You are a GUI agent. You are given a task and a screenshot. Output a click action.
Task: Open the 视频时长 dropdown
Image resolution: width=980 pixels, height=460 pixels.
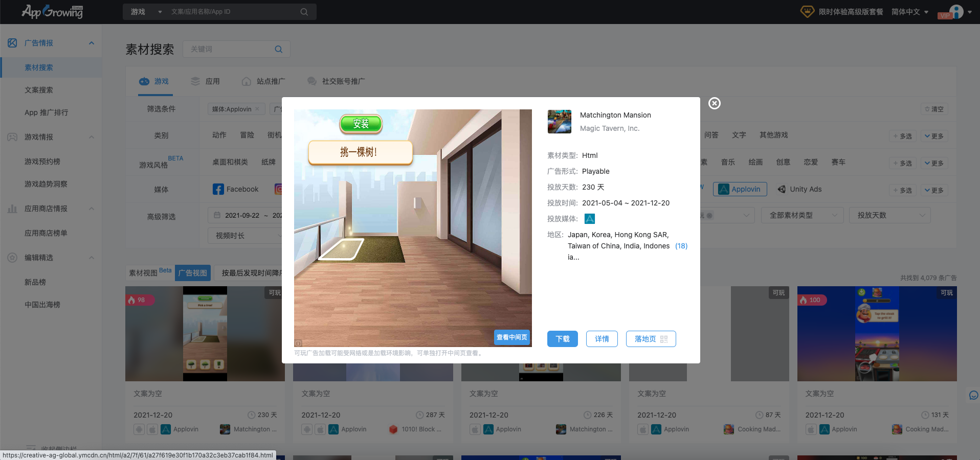pyautogui.click(x=245, y=236)
